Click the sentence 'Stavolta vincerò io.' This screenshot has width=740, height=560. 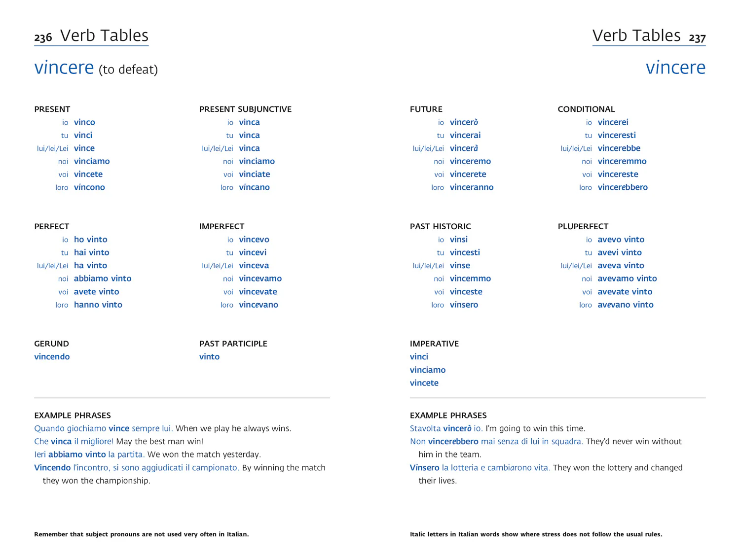point(446,428)
